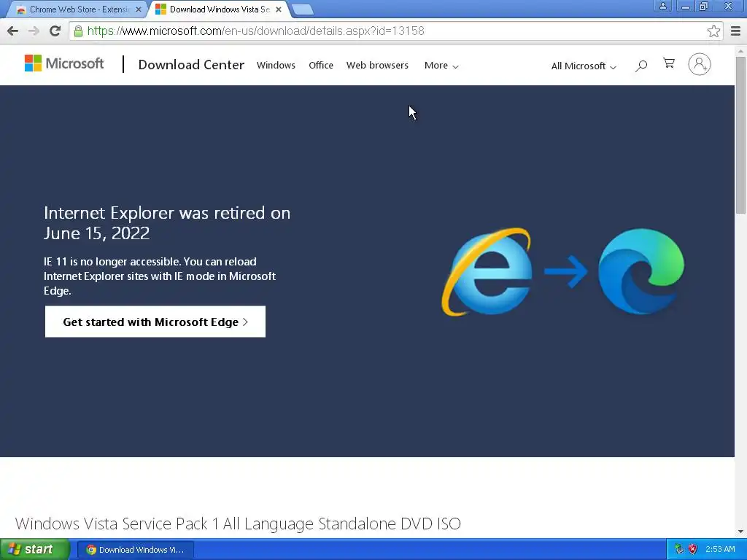Viewport: 747px width, 560px height.
Task: Click the IE 11 is no longer accessible text
Action: (160, 276)
